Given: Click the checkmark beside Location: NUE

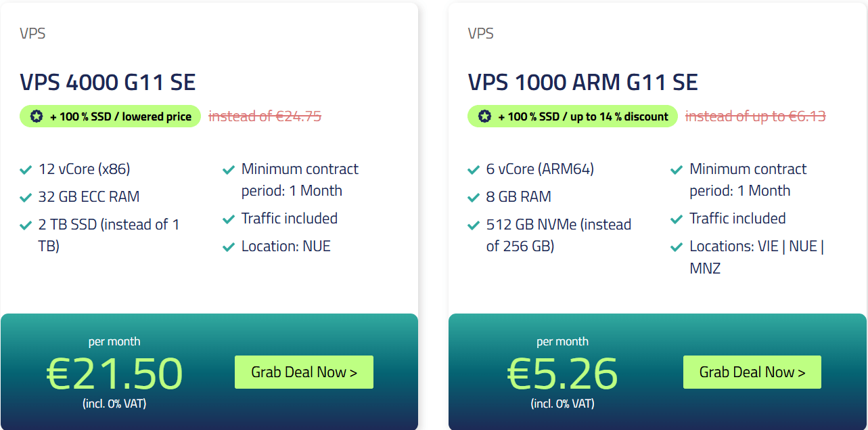Looking at the screenshot, I should coord(229,247).
